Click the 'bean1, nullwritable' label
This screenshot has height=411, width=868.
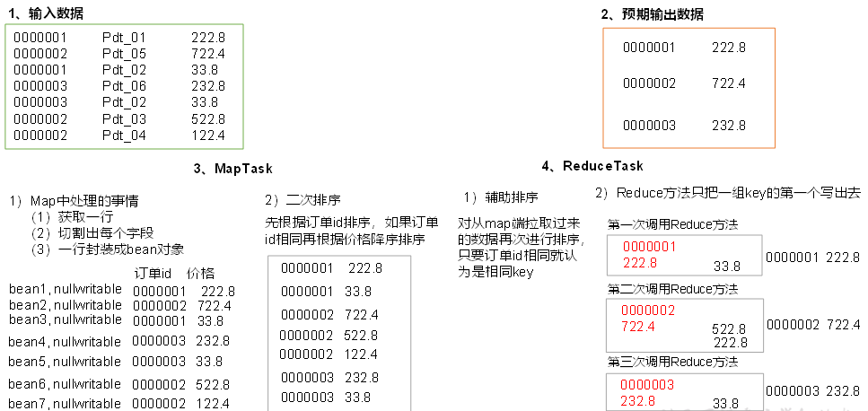click(66, 289)
